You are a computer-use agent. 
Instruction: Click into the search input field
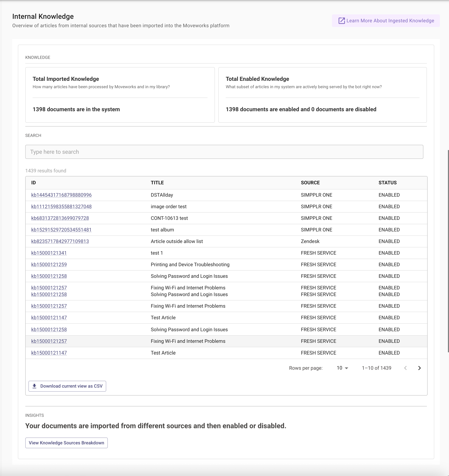(x=224, y=152)
